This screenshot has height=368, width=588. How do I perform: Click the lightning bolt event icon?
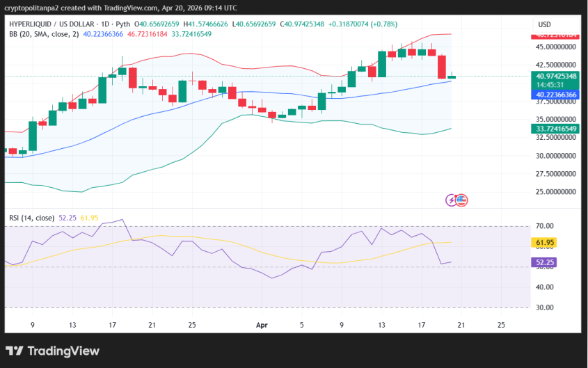[x=452, y=200]
